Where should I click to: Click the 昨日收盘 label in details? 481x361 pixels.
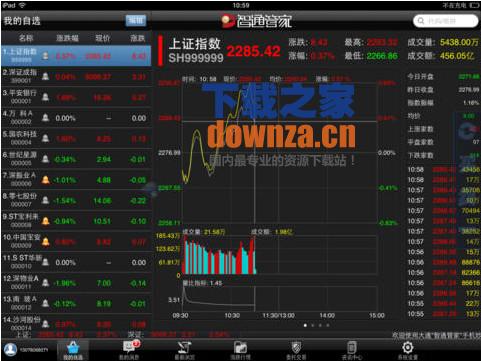tap(421, 90)
